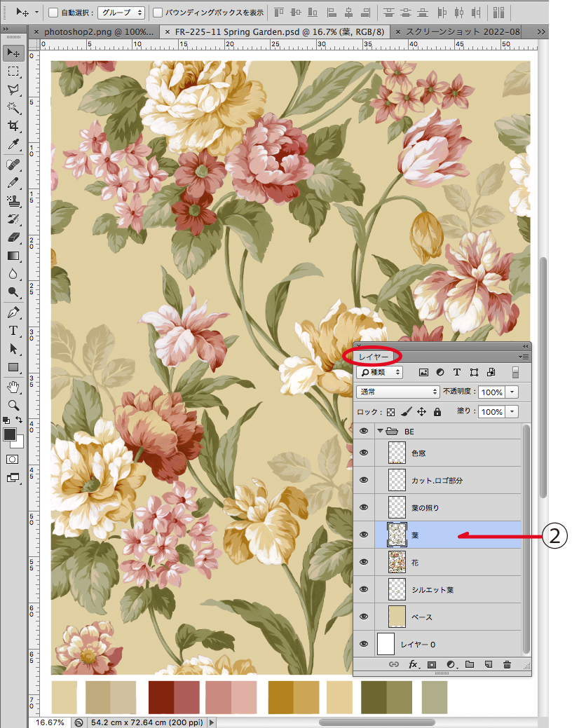Select the Eraser tool
The image size is (579, 728).
13,238
